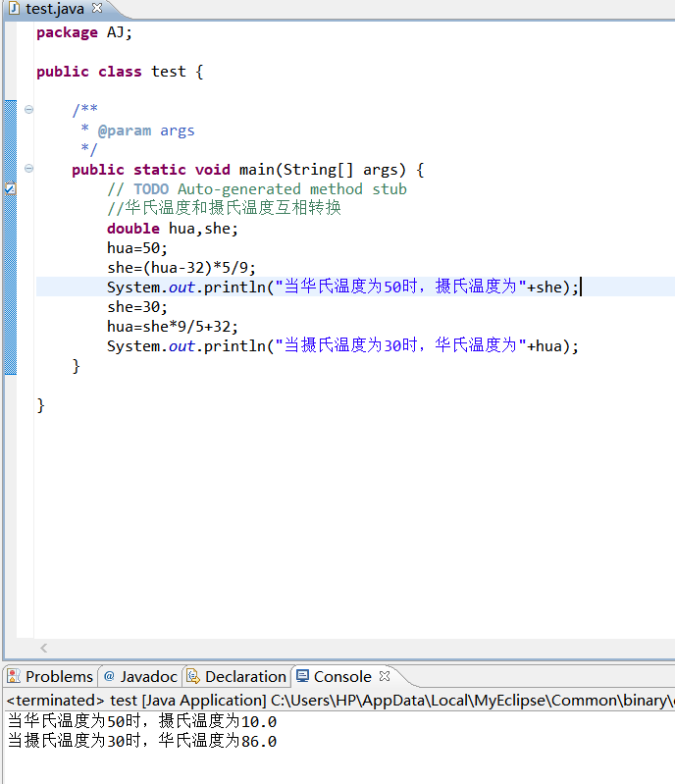Open the Javadoc tab
The image size is (675, 784).
[x=140, y=676]
